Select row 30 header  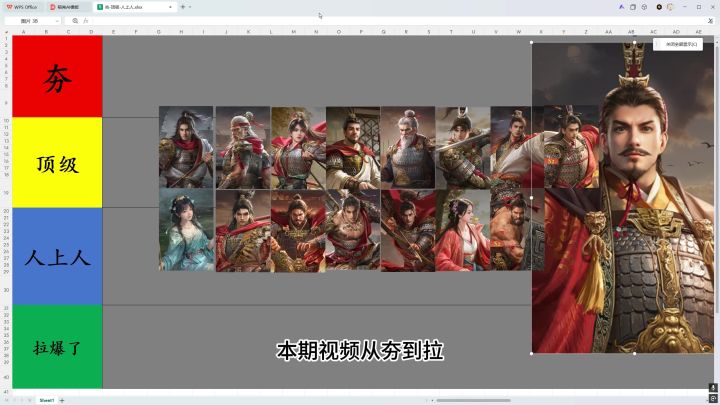(6, 290)
